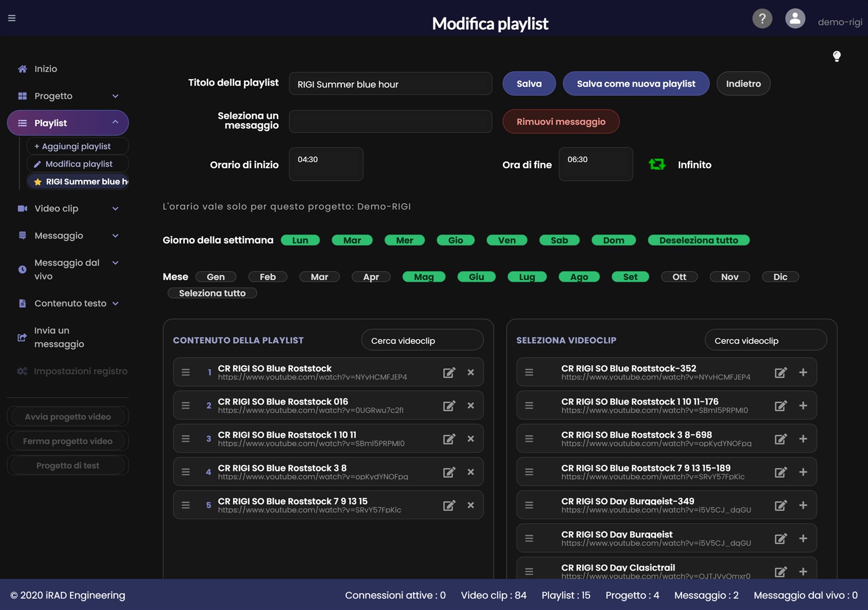This screenshot has width=868, height=610.
Task: Add CR RIGI SO Blue Roststock-352 to playlist
Action: pyautogui.click(x=803, y=373)
